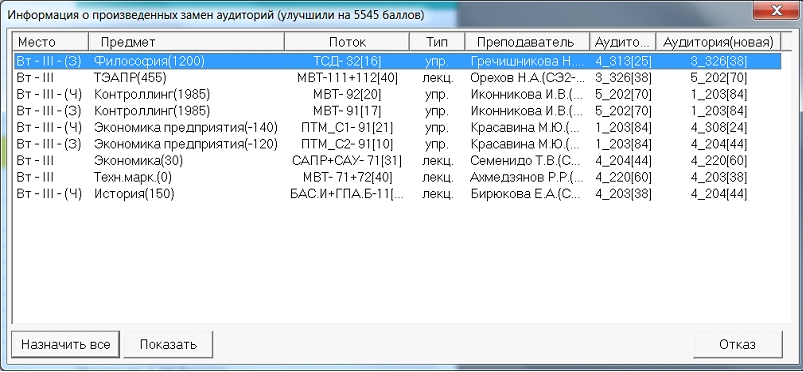
Task: Select the ТЭАПР(455) row
Action: [x=397, y=78]
